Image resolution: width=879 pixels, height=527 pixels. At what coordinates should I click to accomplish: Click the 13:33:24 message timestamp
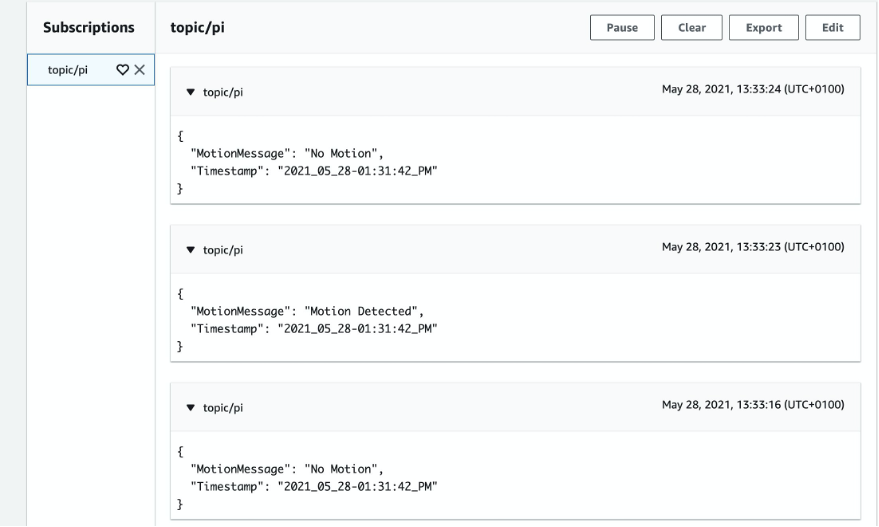tap(753, 89)
